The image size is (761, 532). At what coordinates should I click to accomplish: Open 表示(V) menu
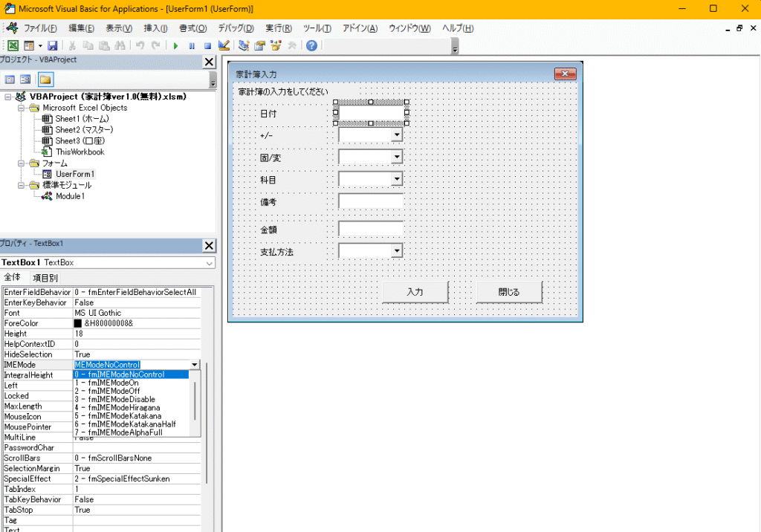click(119, 28)
